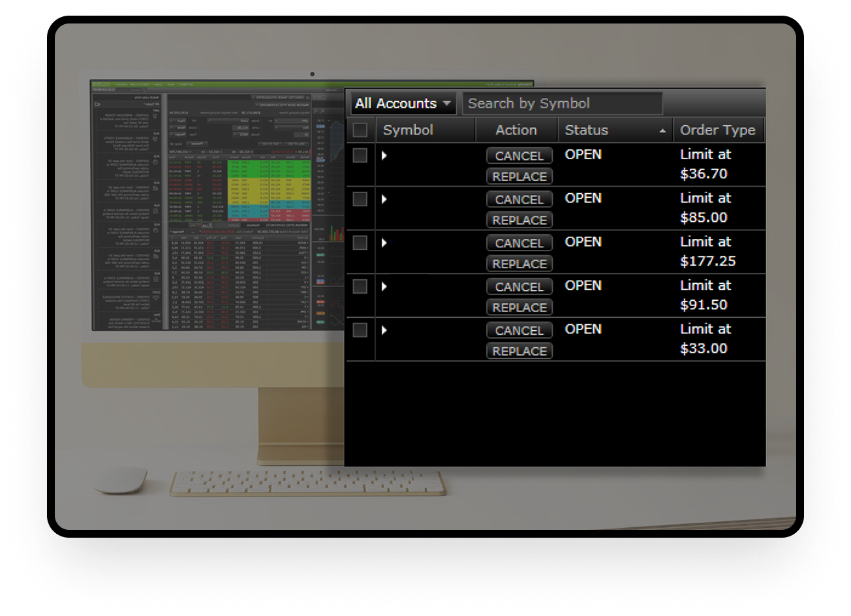Click the Order Type column header

[717, 130]
